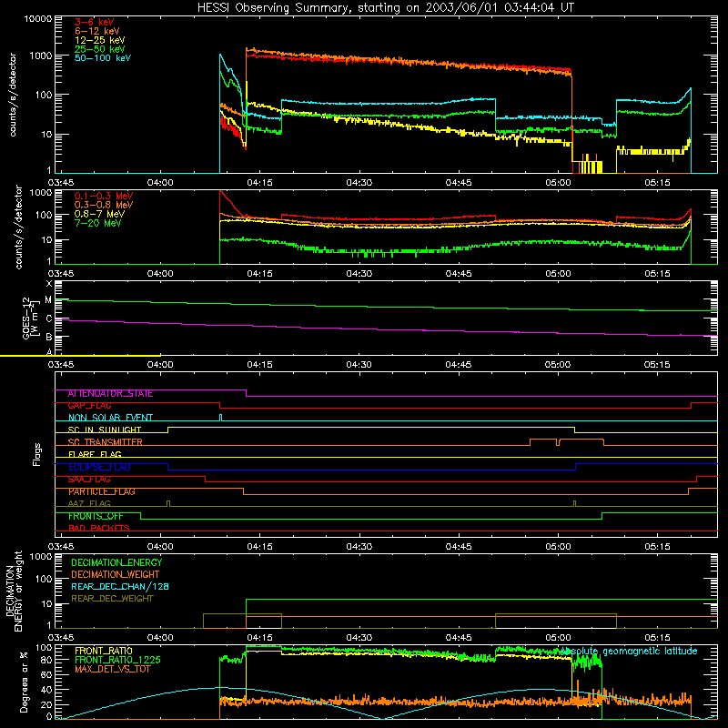This screenshot has width=728, height=728.
Task: Click the DECIMATION ENERGY or weight axis label
Action: pos(15,591)
